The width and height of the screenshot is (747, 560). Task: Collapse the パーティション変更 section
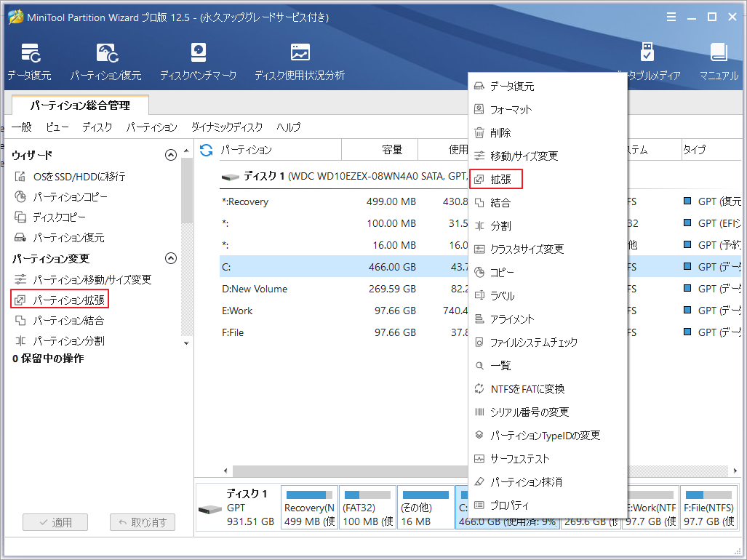coord(171,257)
